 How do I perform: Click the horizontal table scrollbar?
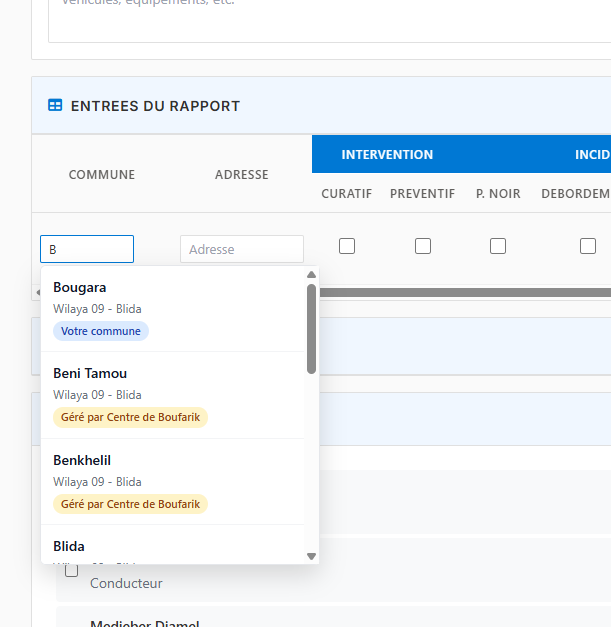click(x=460, y=292)
